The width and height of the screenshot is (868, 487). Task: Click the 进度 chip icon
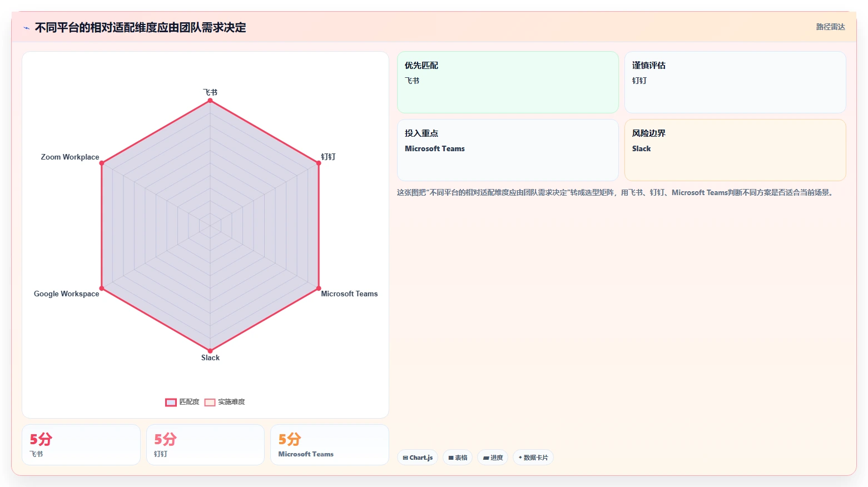point(486,458)
